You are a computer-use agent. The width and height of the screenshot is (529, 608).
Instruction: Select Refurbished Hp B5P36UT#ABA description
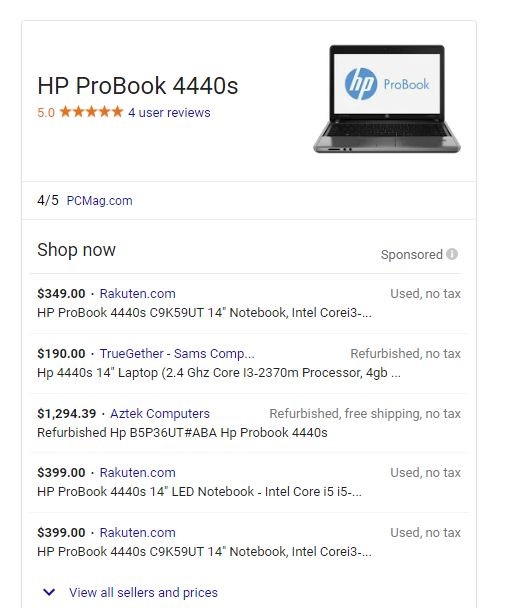click(182, 432)
